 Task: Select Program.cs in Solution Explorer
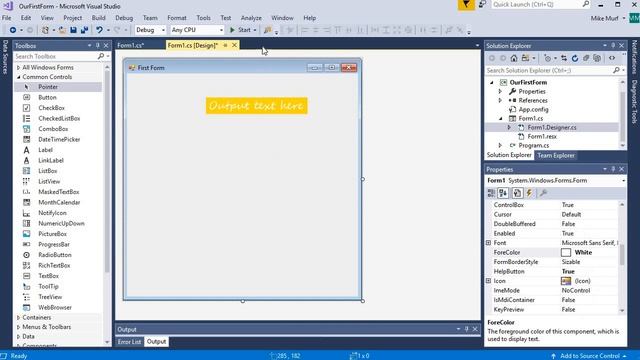534,145
